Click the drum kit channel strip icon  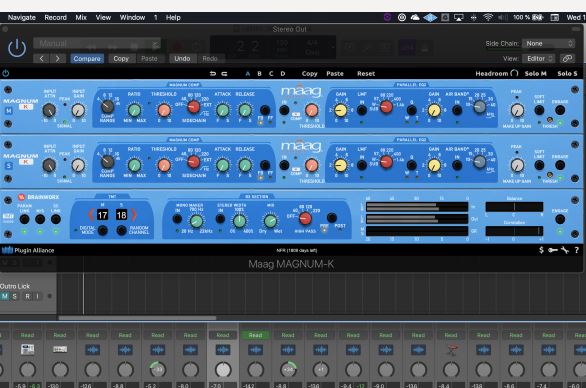(x=451, y=349)
